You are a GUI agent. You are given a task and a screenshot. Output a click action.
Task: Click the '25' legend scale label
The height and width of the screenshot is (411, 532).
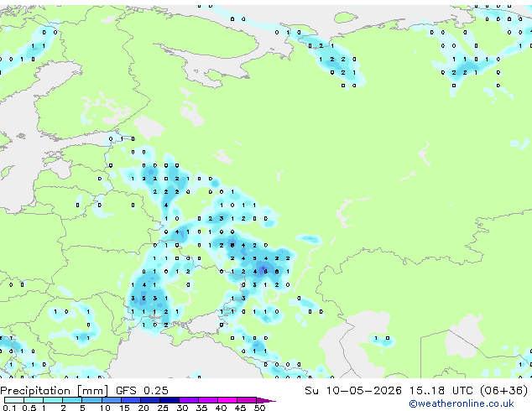point(163,408)
